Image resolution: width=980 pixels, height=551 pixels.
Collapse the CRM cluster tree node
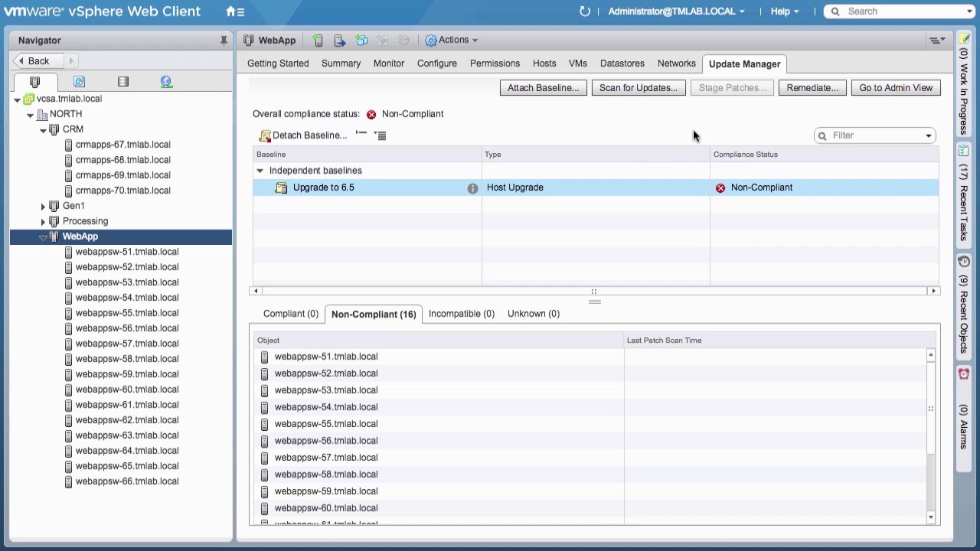click(43, 130)
